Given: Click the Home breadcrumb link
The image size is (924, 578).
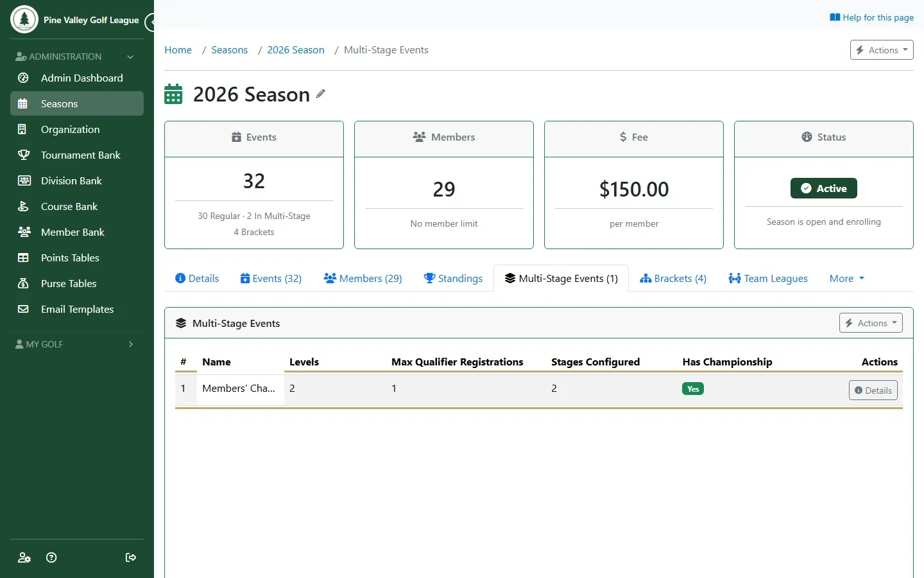Looking at the screenshot, I should [178, 50].
